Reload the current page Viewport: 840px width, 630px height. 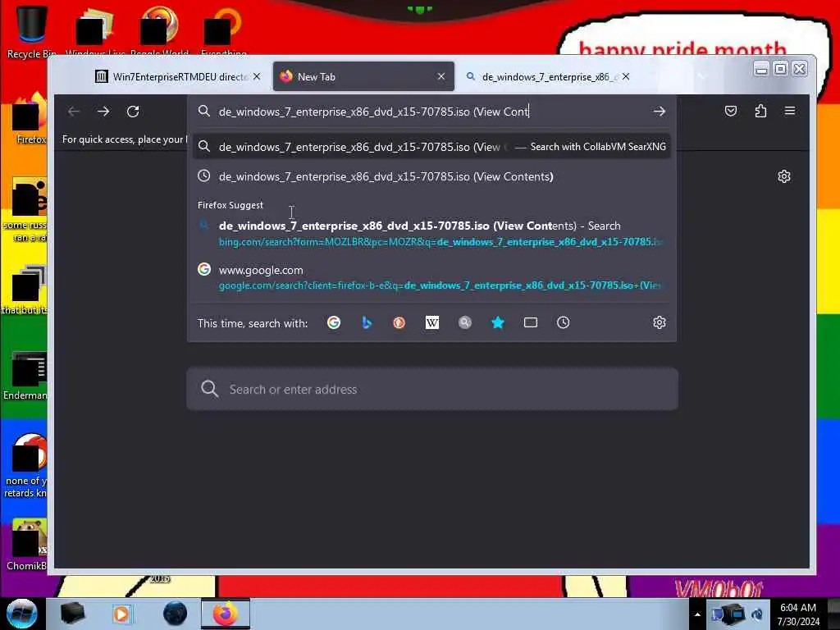point(133,112)
